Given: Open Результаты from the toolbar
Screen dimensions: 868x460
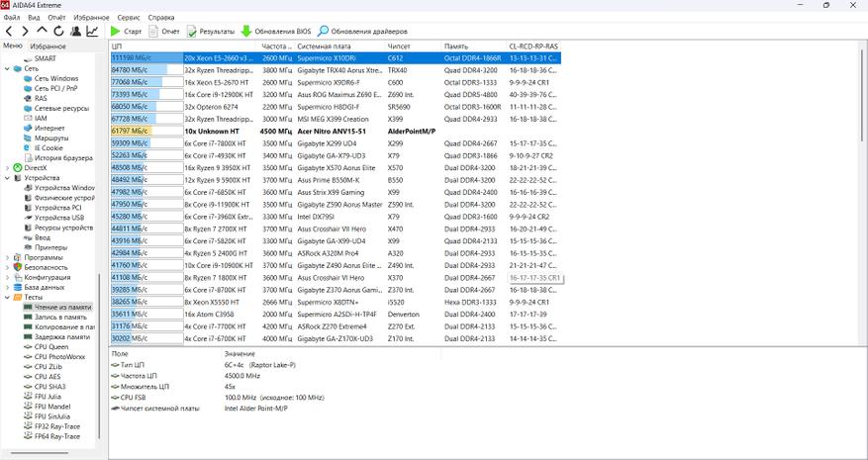Looking at the screenshot, I should (x=211, y=32).
